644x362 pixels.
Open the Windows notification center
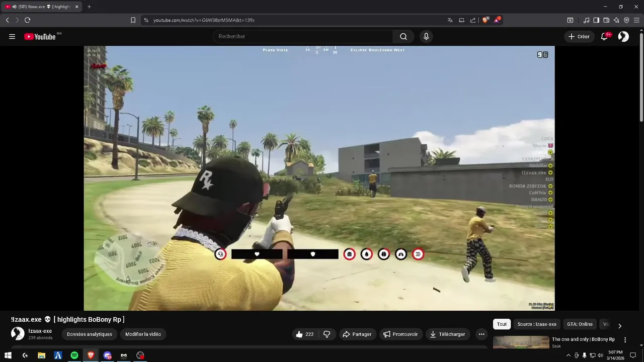(633, 355)
